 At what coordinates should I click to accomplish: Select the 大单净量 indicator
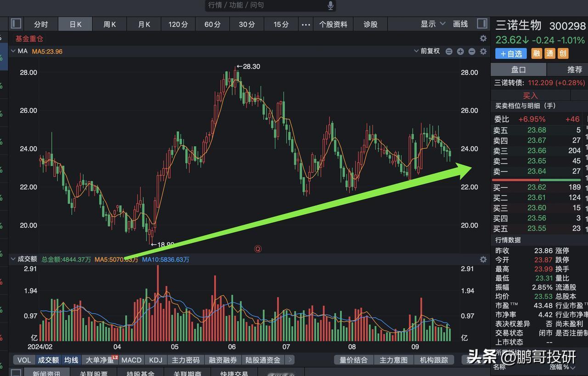[100, 360]
